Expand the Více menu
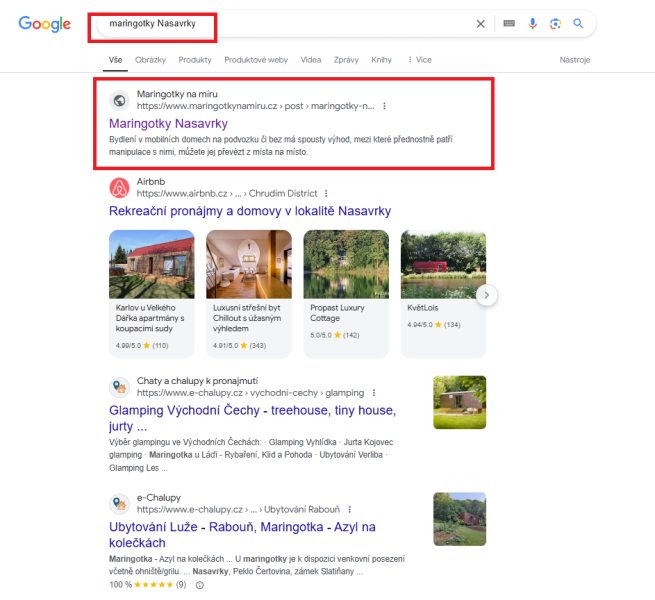This screenshot has width=655, height=600. click(420, 60)
